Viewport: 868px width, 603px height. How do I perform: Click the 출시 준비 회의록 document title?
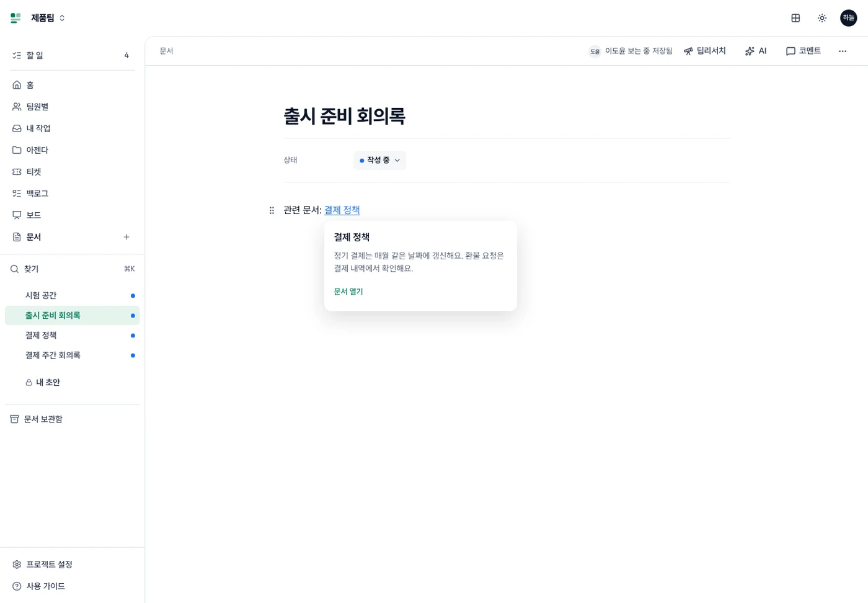[345, 116]
